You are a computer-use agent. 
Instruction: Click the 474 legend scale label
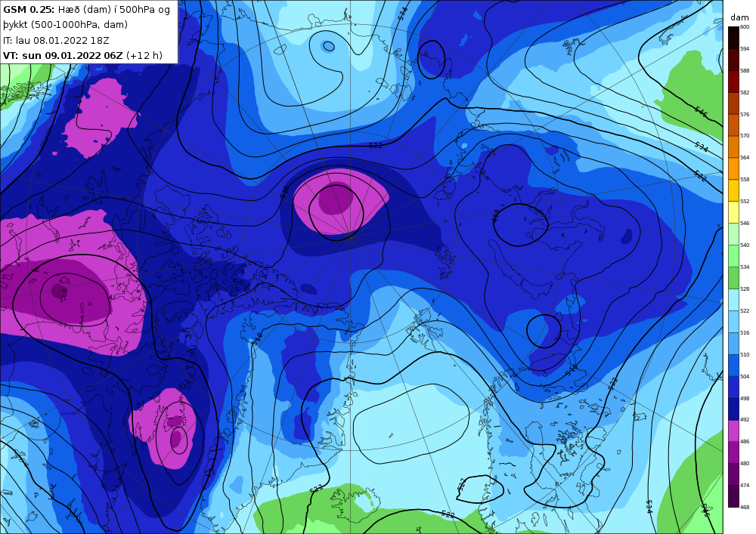pyautogui.click(x=745, y=486)
